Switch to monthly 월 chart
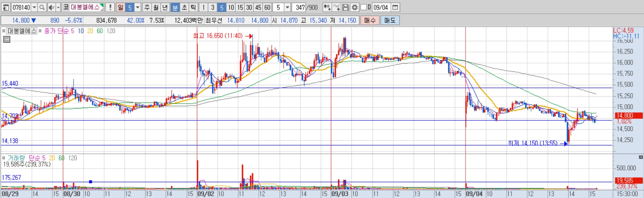This screenshot has width=644, height=198. pyautogui.click(x=156, y=7)
